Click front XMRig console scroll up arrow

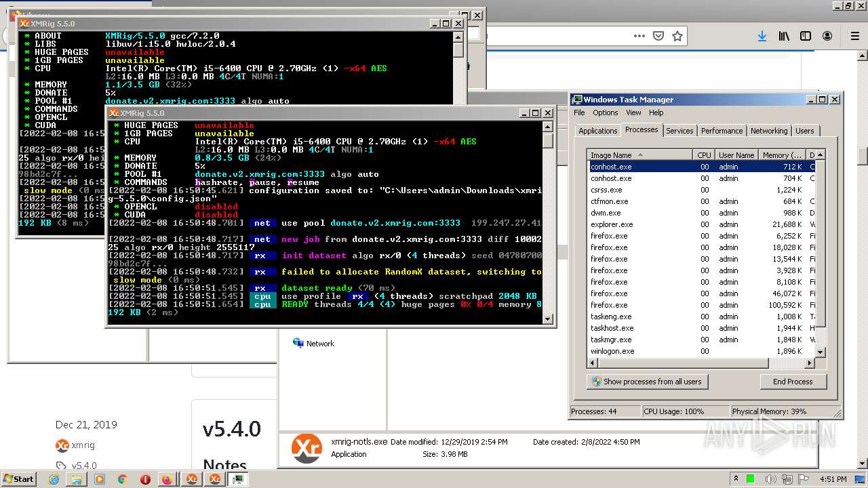coord(548,127)
